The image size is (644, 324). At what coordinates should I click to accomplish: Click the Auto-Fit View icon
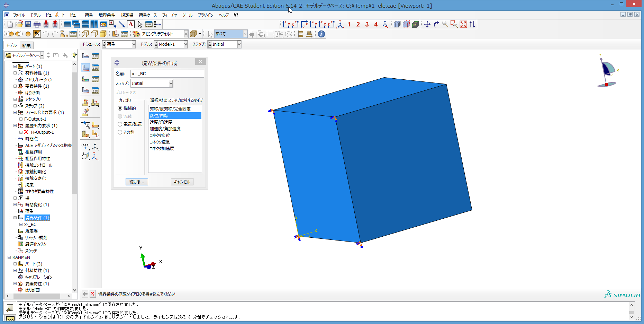(463, 24)
